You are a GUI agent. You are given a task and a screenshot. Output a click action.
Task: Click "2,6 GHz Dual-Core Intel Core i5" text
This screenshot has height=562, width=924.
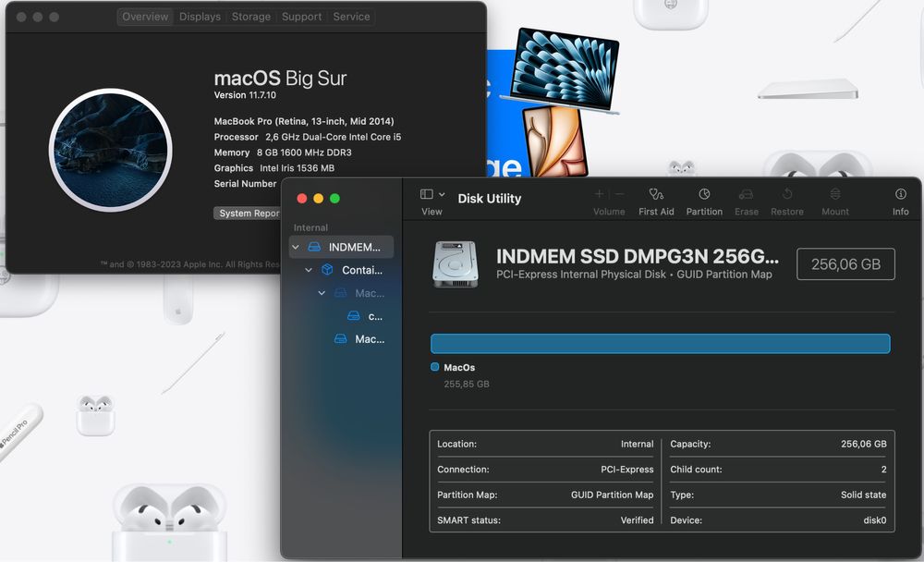(333, 137)
